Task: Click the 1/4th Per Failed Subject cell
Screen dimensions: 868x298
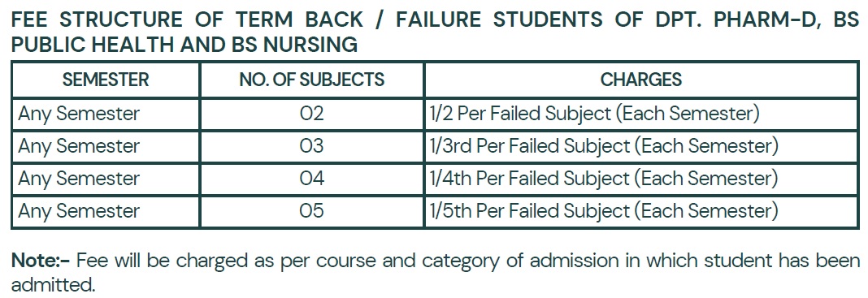Action: click(641, 179)
